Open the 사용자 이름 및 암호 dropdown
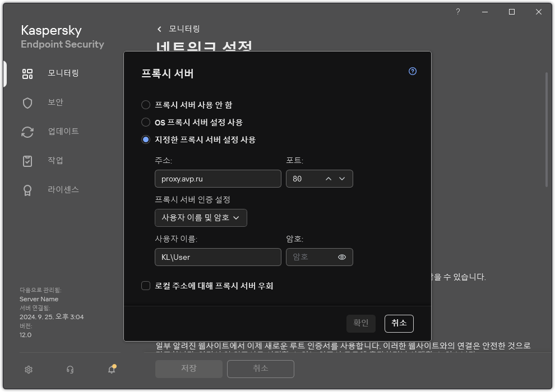This screenshot has width=555, height=392. pos(201,218)
